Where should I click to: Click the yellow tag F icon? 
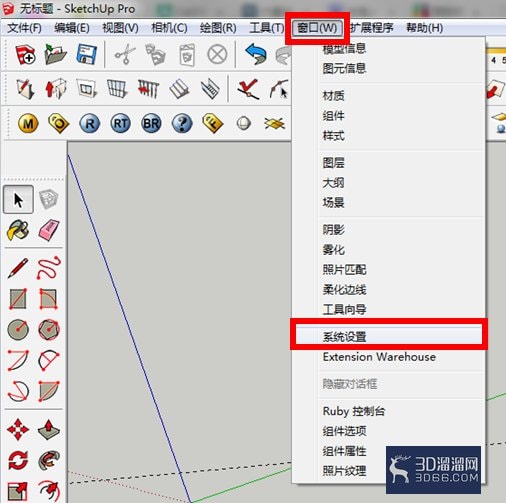tap(213, 124)
